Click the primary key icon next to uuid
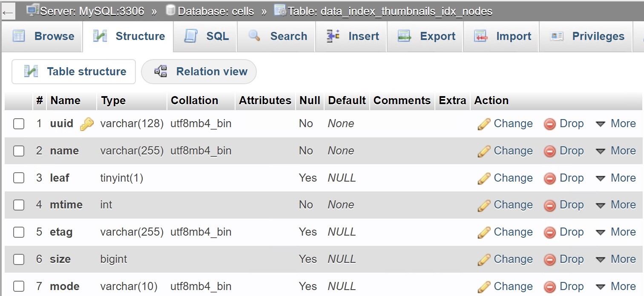The width and height of the screenshot is (644, 296). pos(86,124)
